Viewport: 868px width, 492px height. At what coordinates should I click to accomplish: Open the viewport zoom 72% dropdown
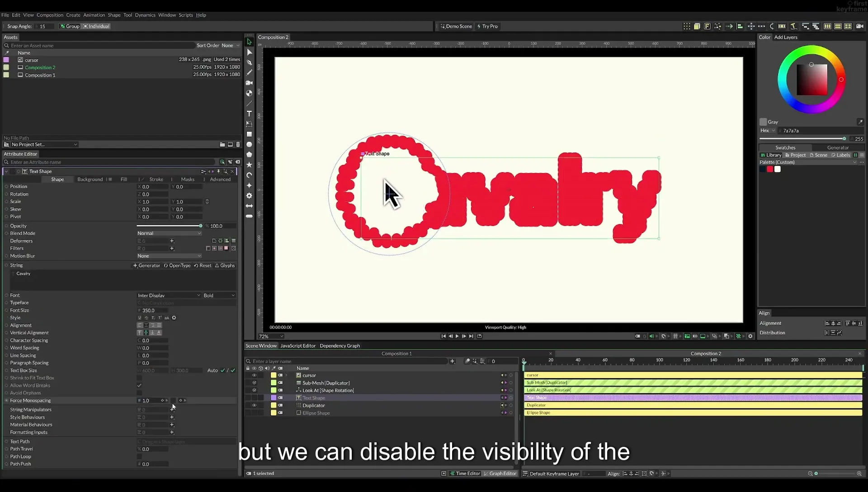click(x=271, y=336)
